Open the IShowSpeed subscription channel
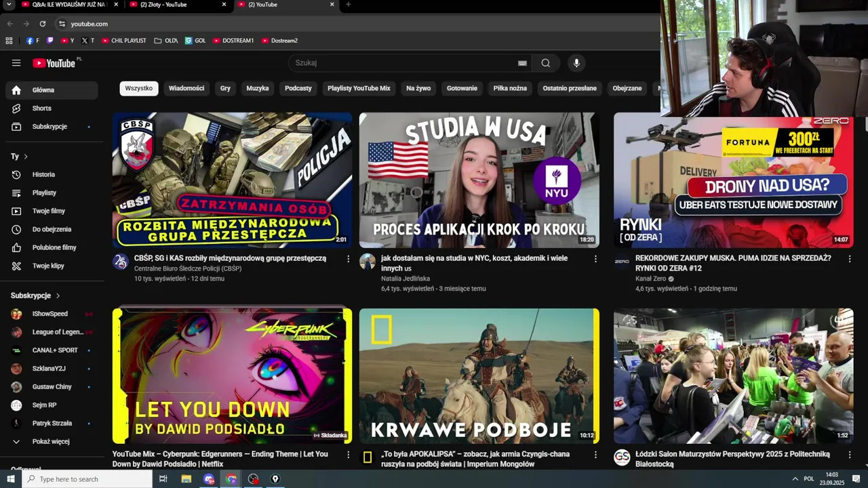Screen dimensions: 868x488 pos(52,314)
